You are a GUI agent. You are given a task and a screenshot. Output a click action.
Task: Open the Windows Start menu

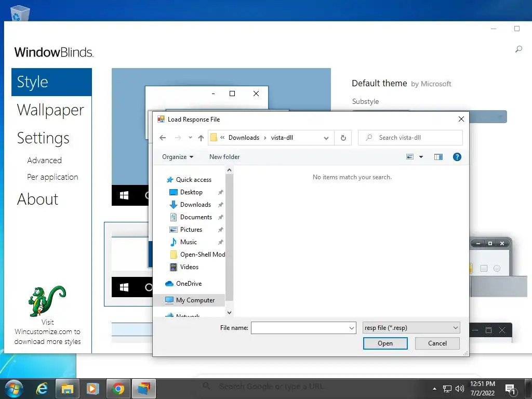(14, 389)
